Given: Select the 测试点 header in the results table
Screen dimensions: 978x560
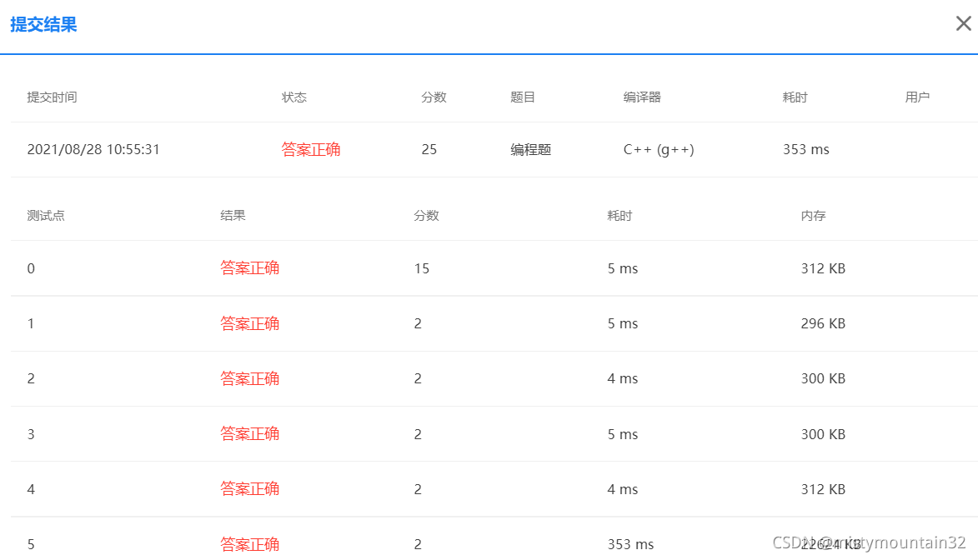Looking at the screenshot, I should (46, 215).
